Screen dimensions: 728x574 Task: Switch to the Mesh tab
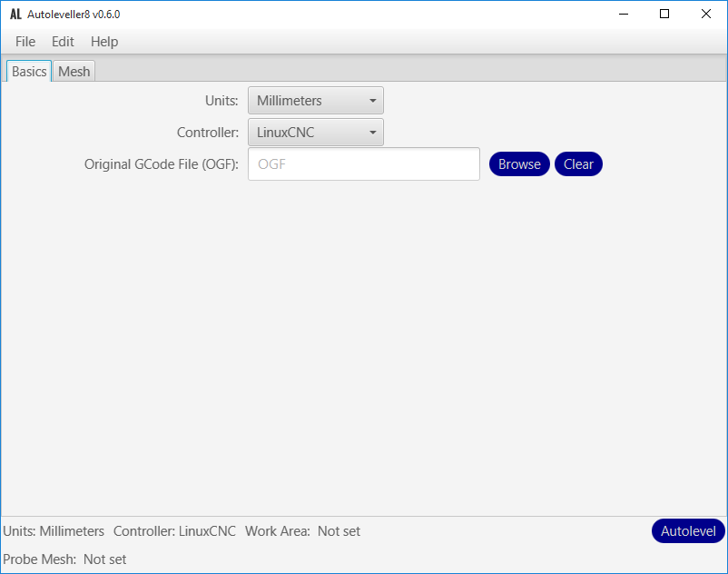pos(74,71)
